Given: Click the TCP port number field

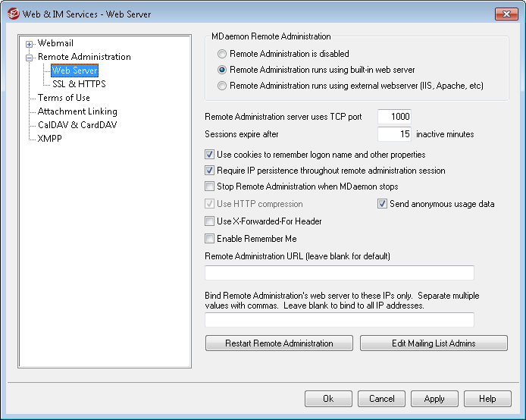Looking at the screenshot, I should (393, 117).
